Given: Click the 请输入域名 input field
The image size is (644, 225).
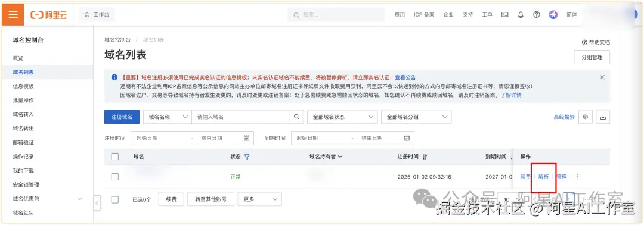Looking at the screenshot, I should 241,117.
